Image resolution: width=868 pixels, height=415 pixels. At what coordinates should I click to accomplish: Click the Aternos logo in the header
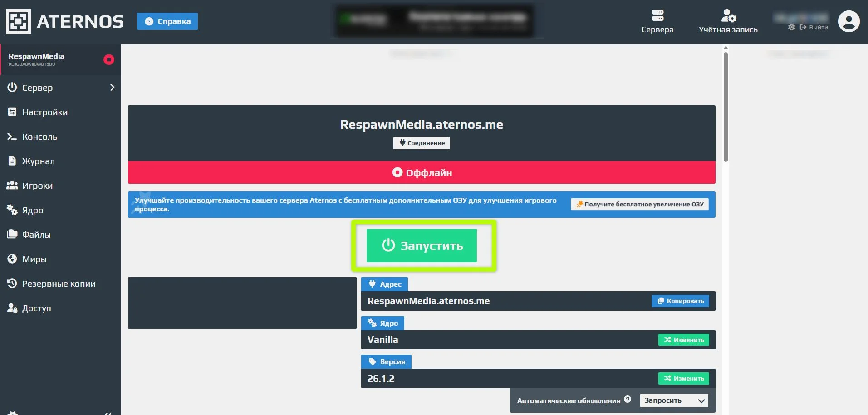point(64,21)
